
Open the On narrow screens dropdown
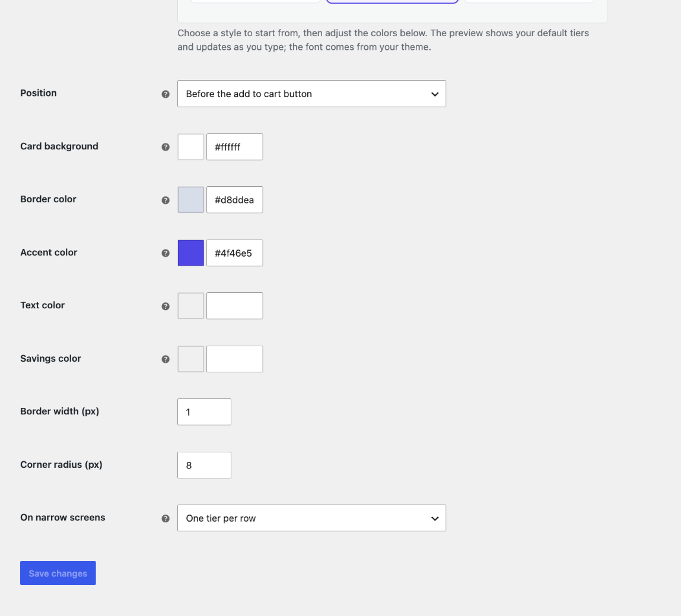click(311, 518)
